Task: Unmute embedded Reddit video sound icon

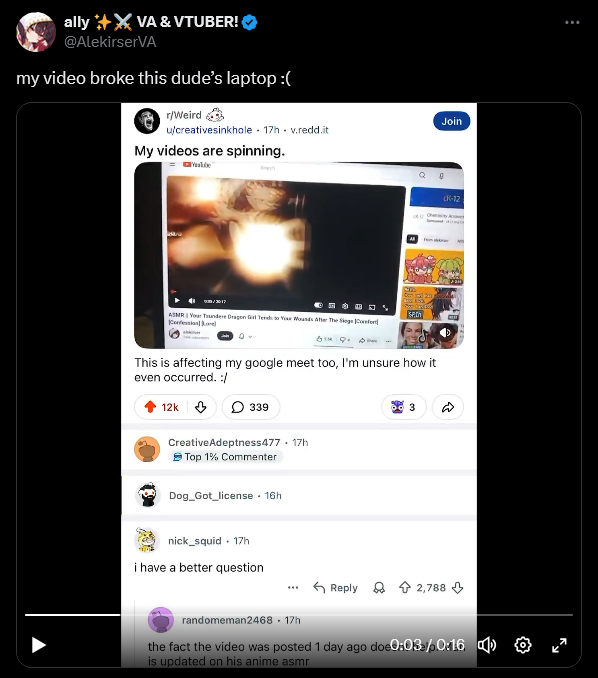Action: coord(445,332)
